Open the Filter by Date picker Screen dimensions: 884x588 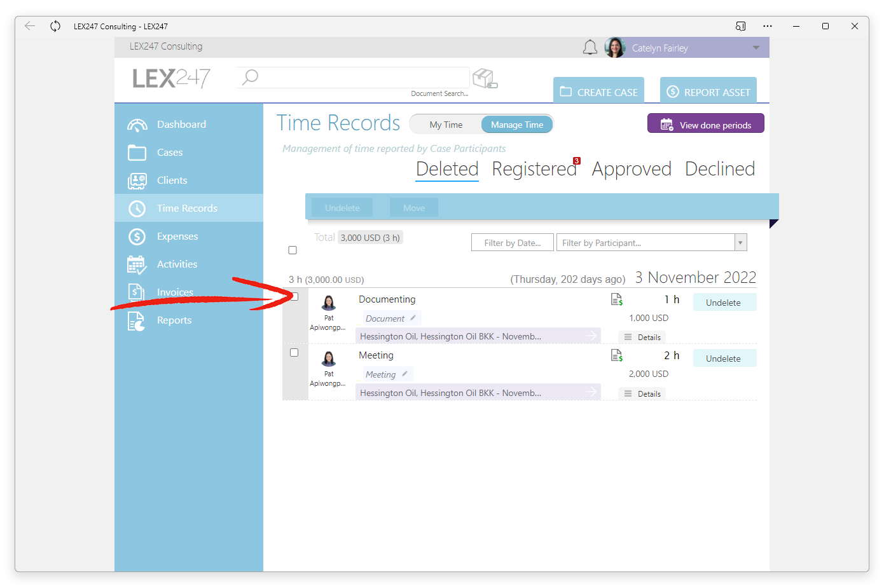click(x=513, y=243)
